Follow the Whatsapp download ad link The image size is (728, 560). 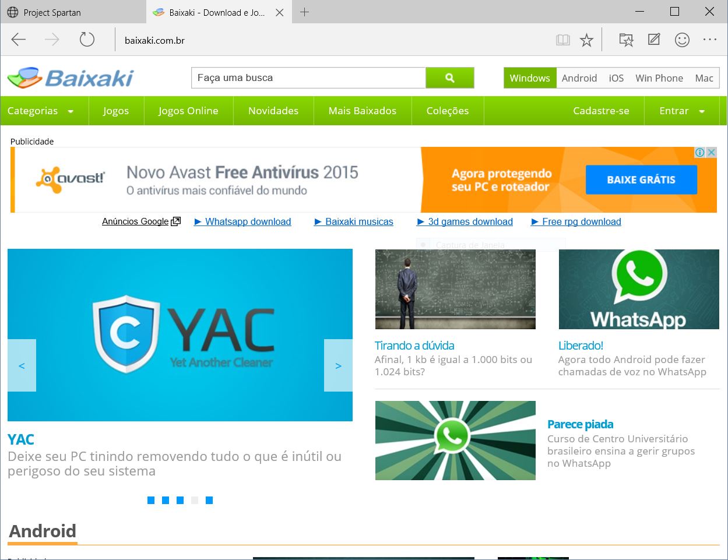(x=242, y=221)
